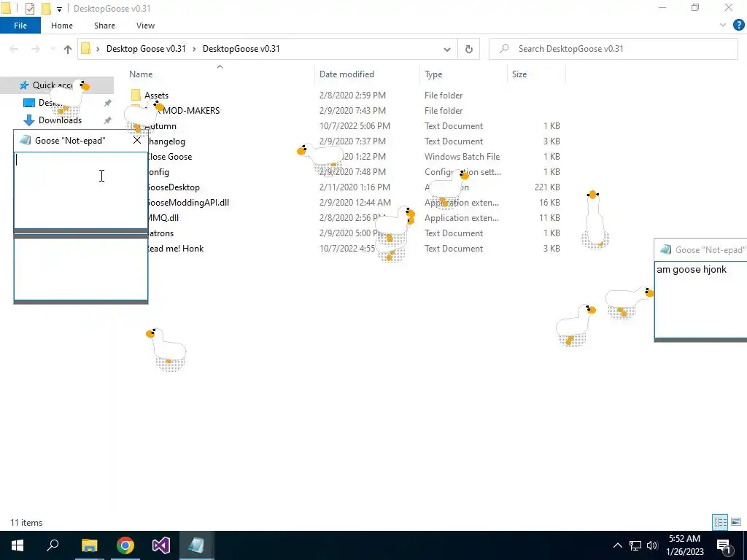Image resolution: width=747 pixels, height=560 pixels.
Task: Click the right Not-epad text 'am goose hjonk'
Action: point(692,270)
